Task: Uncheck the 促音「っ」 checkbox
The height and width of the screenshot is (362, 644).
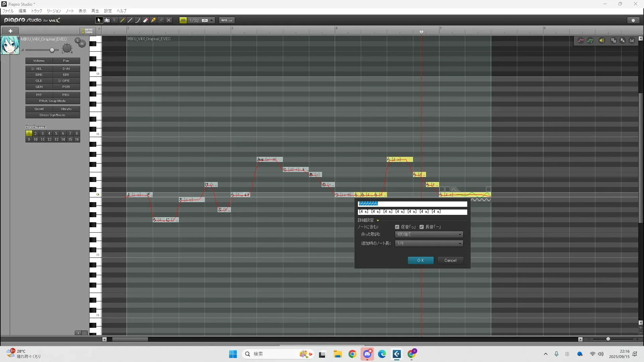Action: click(x=397, y=227)
